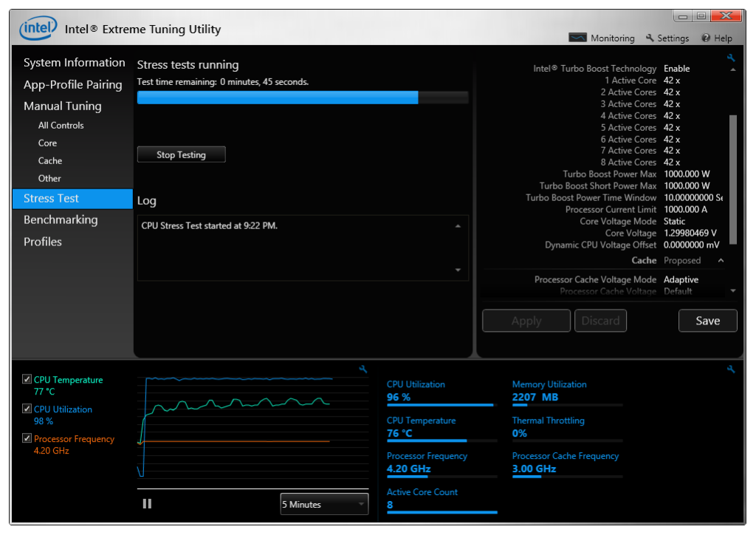Open the Monitoring view icon
756x535 pixels.
tap(577, 38)
